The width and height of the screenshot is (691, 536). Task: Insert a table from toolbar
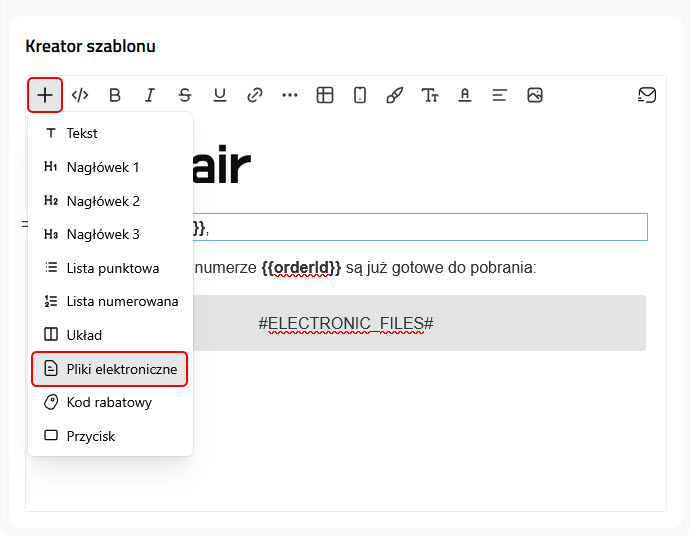coord(325,95)
